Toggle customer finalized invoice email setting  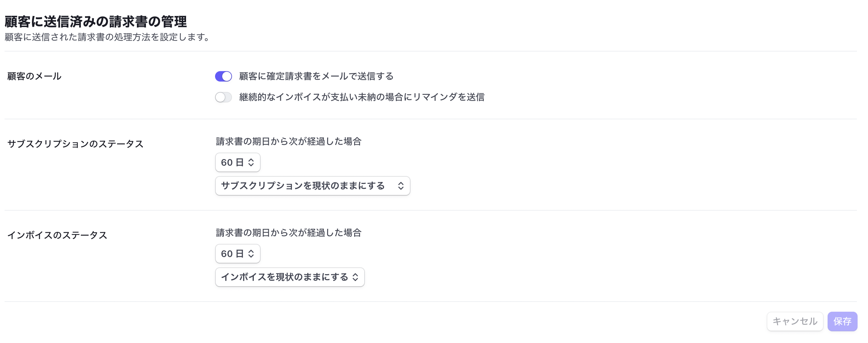(224, 77)
